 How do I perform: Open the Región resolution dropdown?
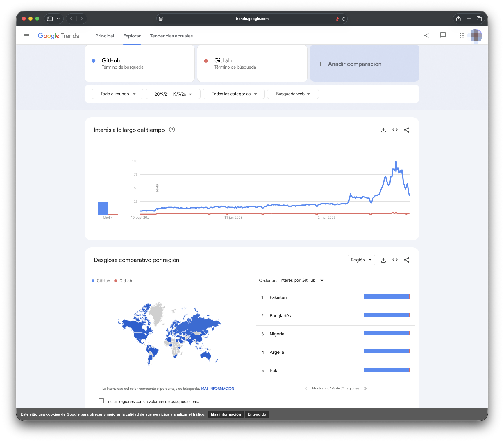coord(361,260)
